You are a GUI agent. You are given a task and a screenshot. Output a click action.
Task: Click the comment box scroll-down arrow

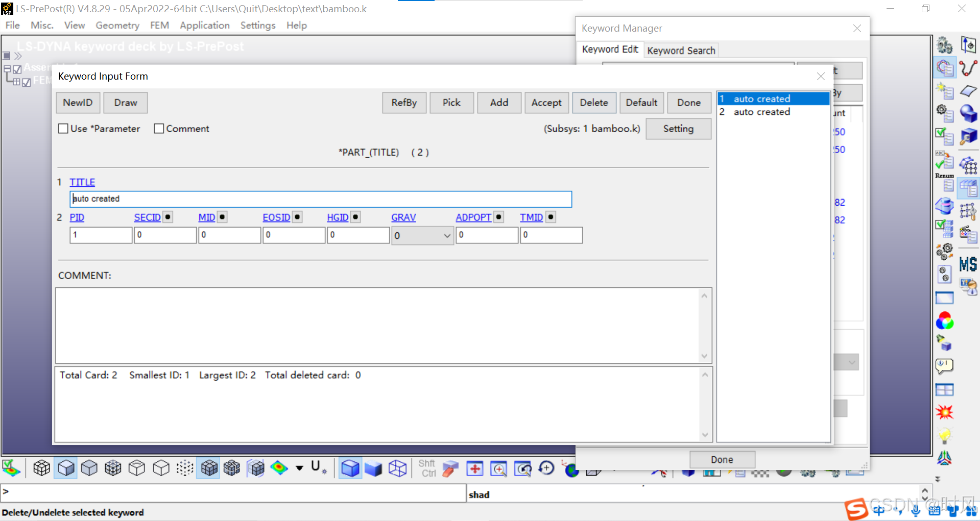click(704, 356)
